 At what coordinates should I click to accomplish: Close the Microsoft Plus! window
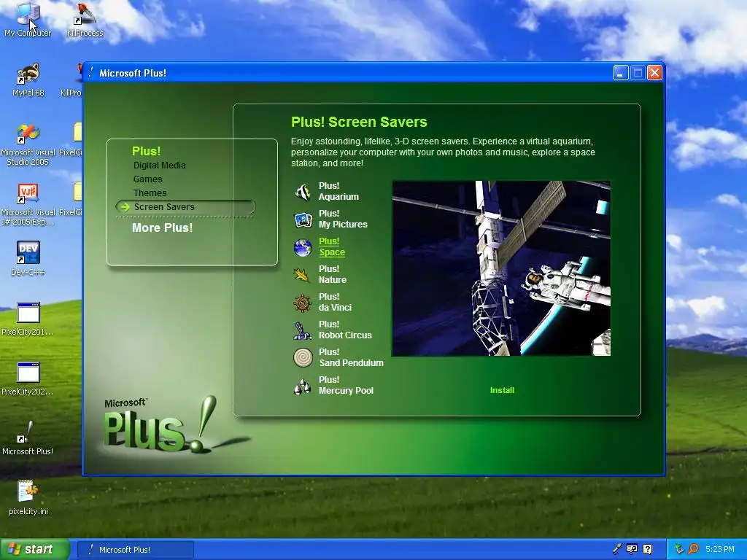[655, 73]
